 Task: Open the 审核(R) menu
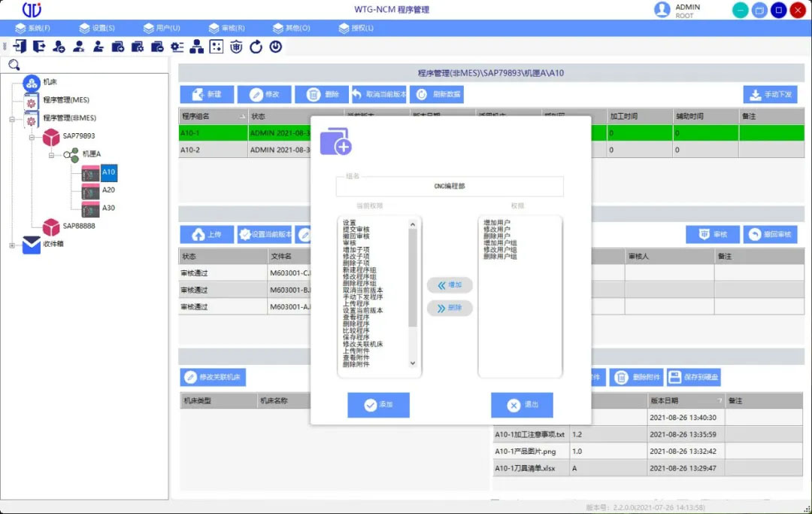point(226,28)
